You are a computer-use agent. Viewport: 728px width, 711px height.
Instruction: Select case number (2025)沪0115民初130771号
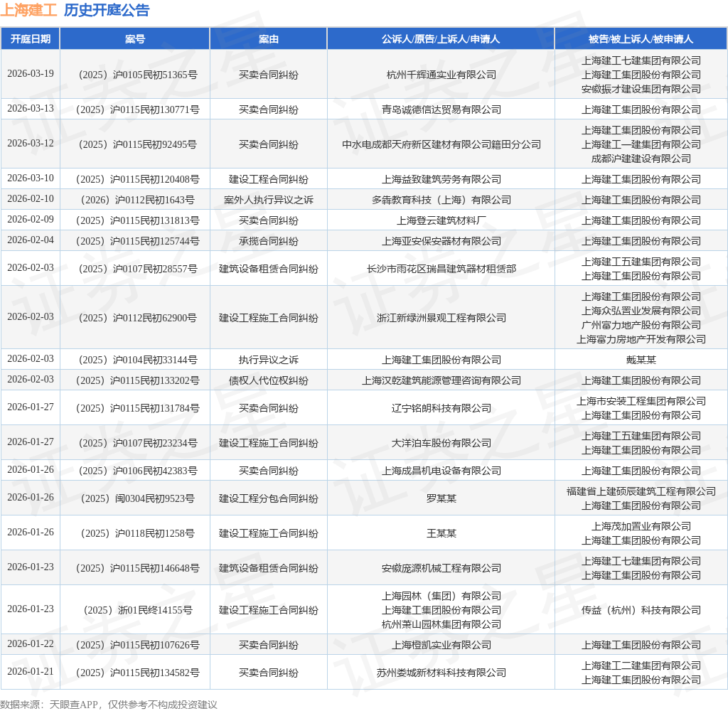[138, 109]
